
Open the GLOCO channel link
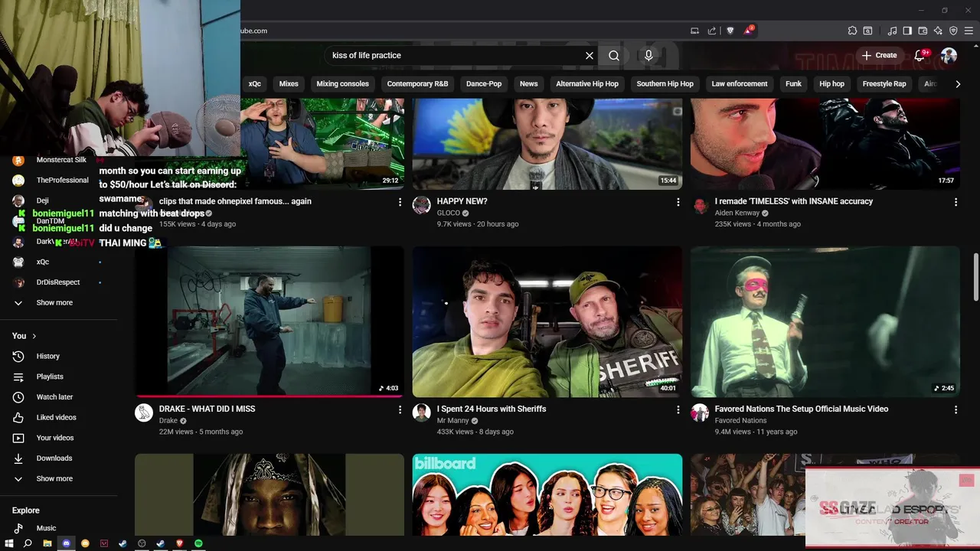click(449, 214)
